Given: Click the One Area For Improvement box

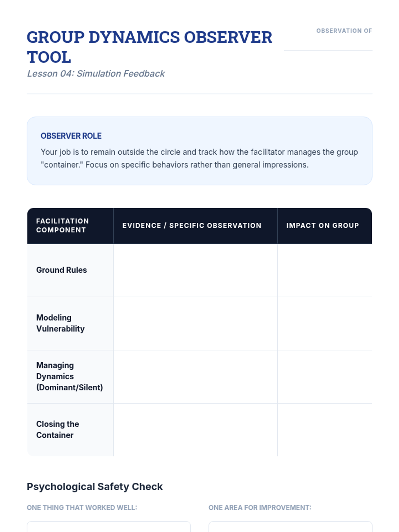Looking at the screenshot, I should coord(290,527).
